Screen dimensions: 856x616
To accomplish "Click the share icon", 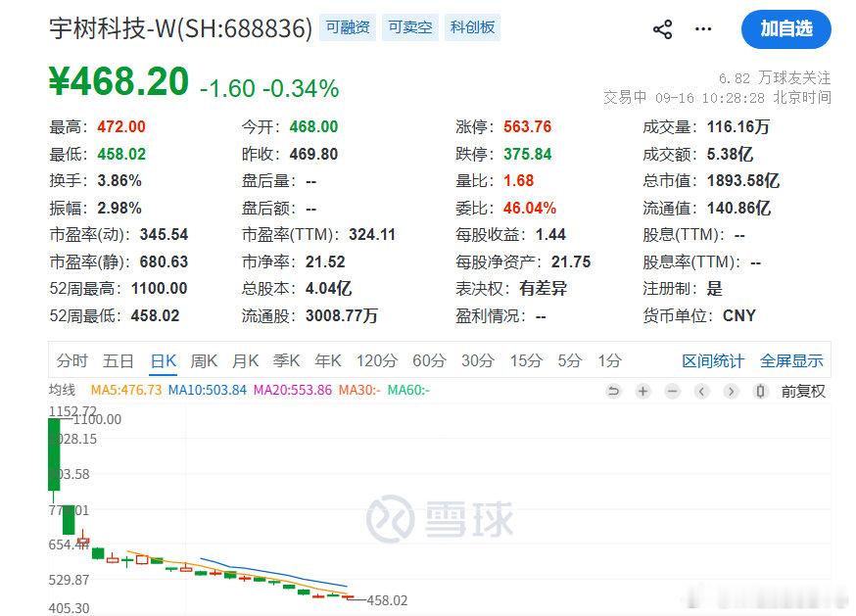I will pyautogui.click(x=662, y=29).
